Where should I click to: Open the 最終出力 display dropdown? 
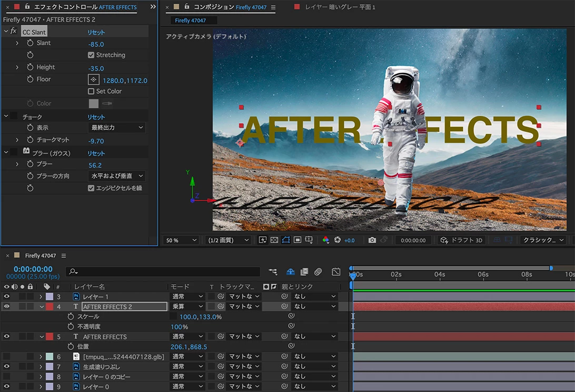116,127
